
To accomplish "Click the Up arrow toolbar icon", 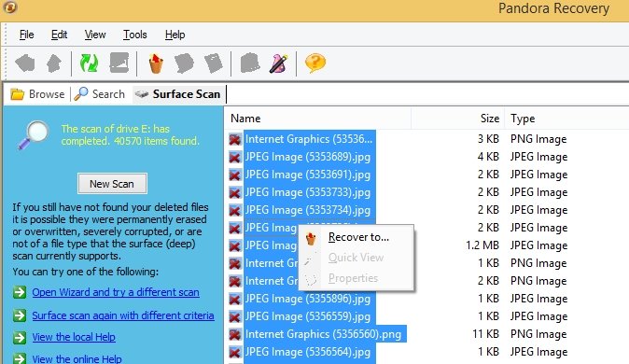I will point(54,63).
